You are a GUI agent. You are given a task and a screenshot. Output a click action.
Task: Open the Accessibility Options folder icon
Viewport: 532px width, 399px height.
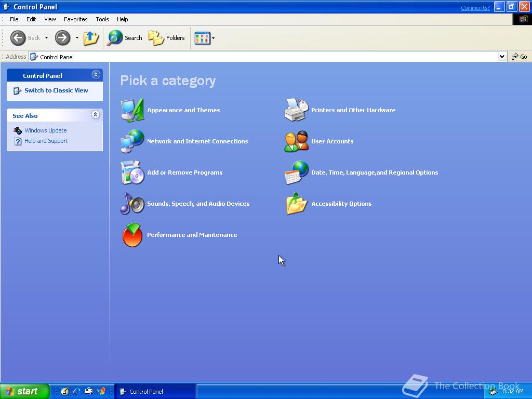click(297, 204)
